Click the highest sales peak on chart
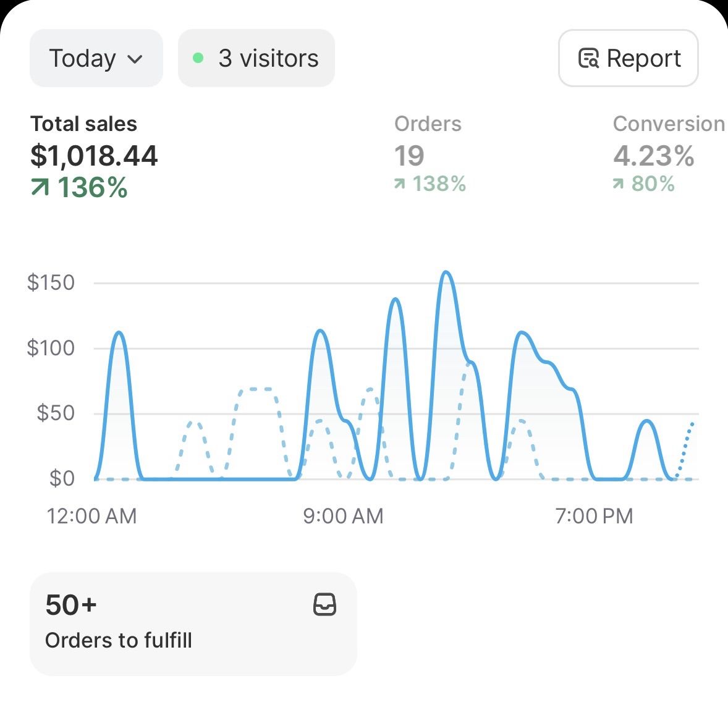This screenshot has width=728, height=710. (446, 273)
